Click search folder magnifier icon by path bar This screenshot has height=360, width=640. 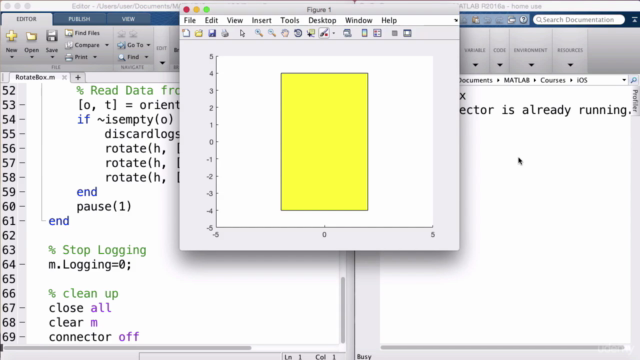pyautogui.click(x=633, y=80)
